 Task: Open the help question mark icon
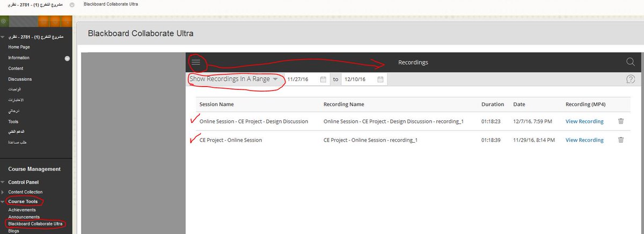click(x=631, y=79)
